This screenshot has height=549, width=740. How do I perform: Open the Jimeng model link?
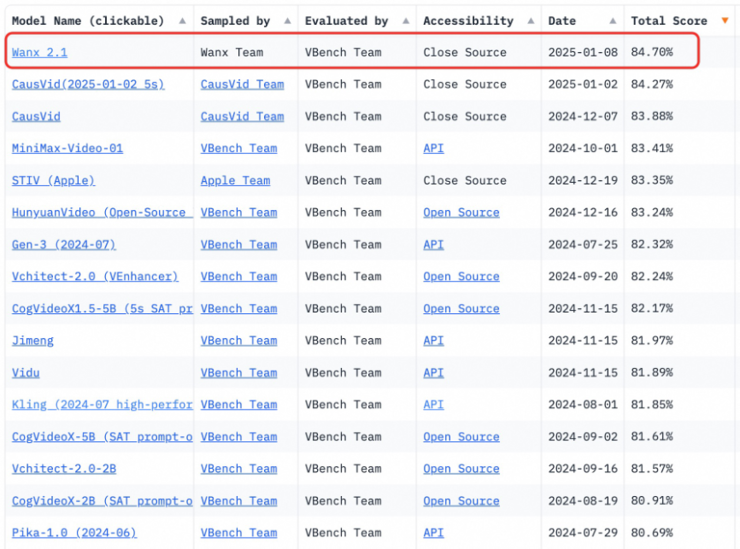(33, 340)
